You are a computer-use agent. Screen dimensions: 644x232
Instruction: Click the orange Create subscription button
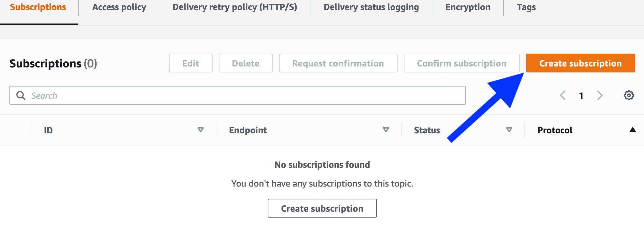click(x=581, y=63)
